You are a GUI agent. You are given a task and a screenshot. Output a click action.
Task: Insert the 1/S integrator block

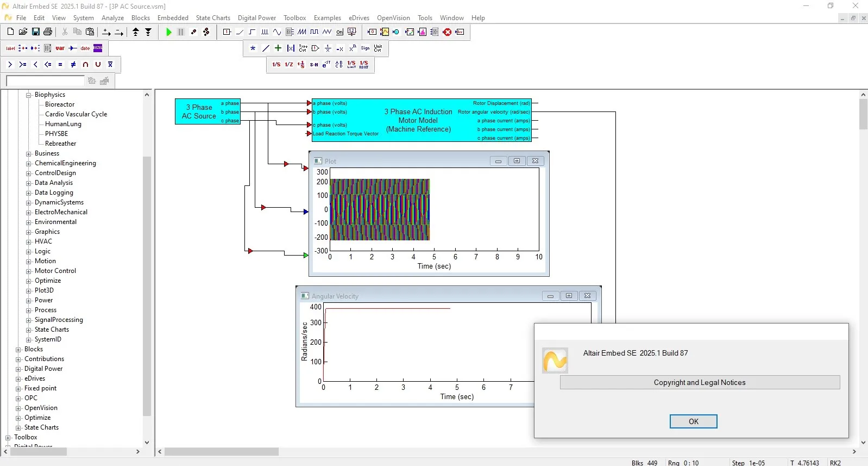coord(276,65)
